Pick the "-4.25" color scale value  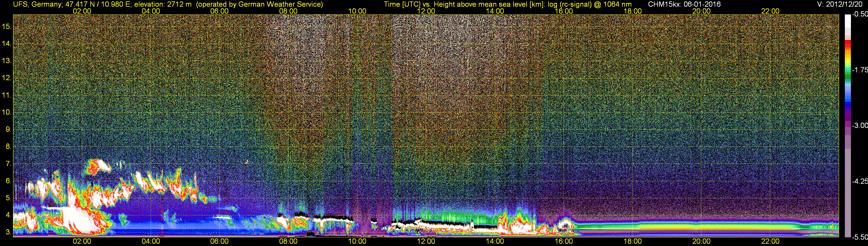click(860, 181)
